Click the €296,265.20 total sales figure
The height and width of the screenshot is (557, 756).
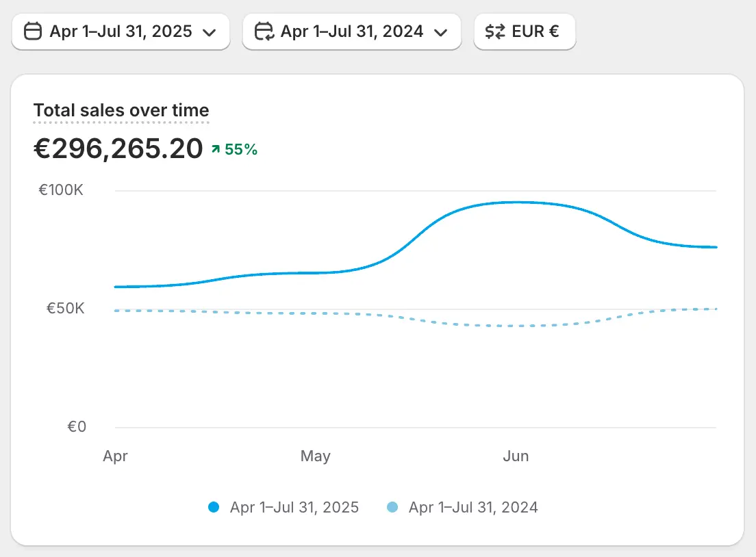coord(118,148)
